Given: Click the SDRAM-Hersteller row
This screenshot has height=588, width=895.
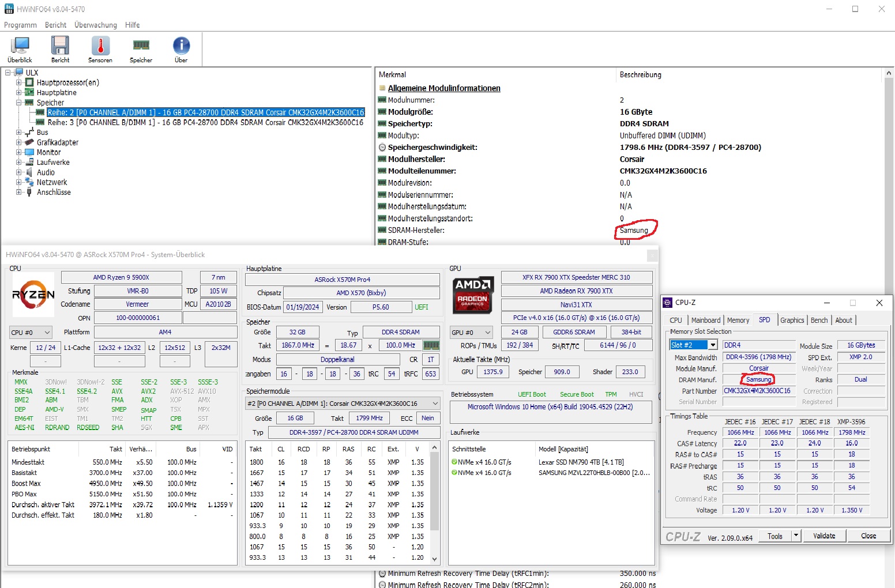Looking at the screenshot, I should [629, 230].
